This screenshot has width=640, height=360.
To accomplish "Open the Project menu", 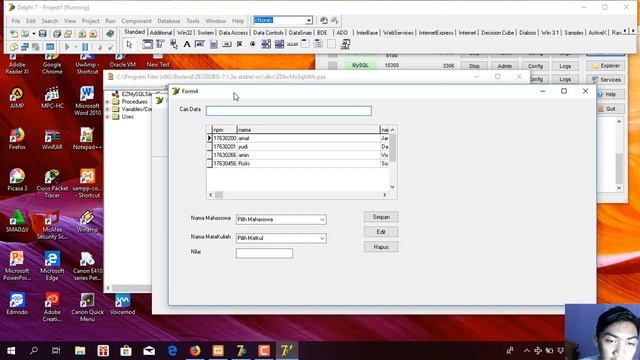I will point(90,21).
